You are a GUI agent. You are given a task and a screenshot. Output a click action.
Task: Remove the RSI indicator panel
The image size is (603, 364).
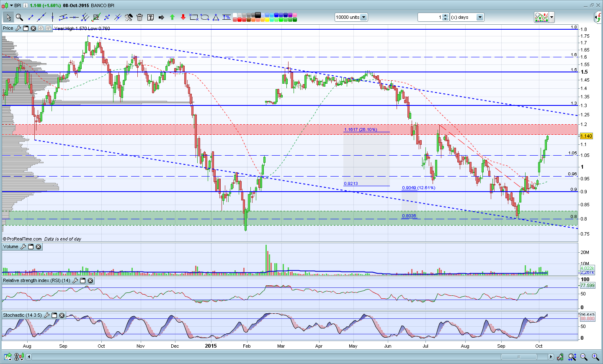pos(90,280)
